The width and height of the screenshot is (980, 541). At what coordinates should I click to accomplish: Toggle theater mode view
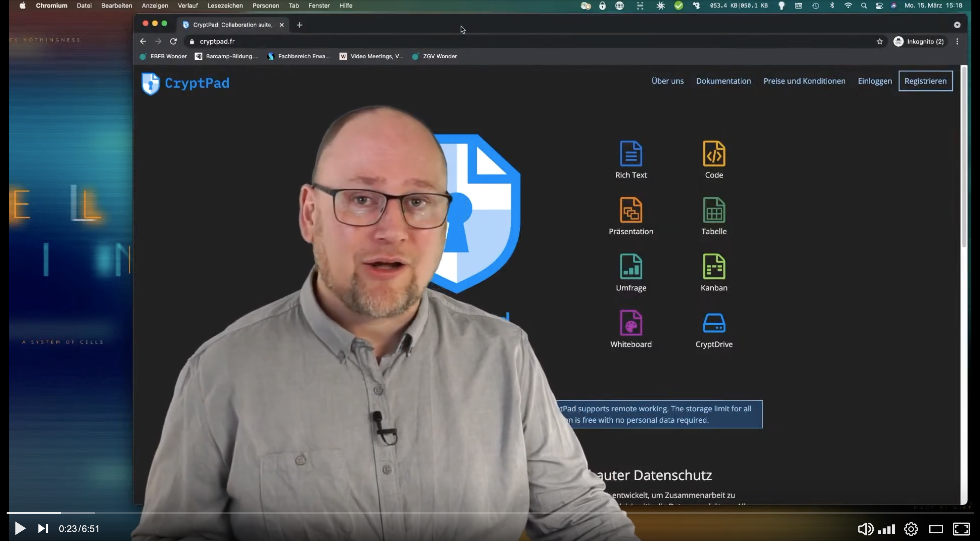(936, 528)
